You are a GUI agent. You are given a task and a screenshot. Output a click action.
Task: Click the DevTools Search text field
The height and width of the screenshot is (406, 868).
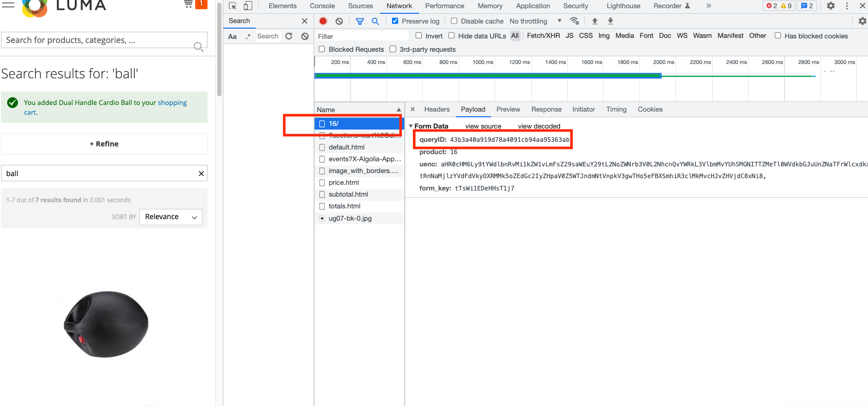click(268, 36)
